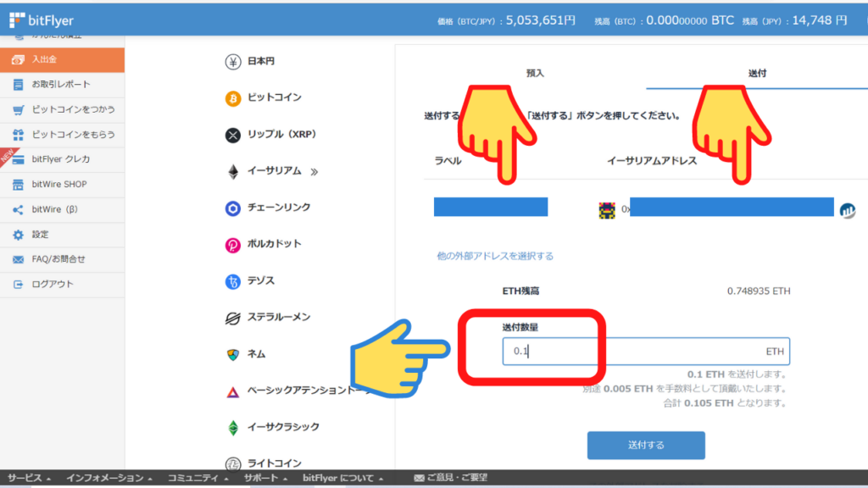Open 入出金 in sidebar

[x=62, y=59]
